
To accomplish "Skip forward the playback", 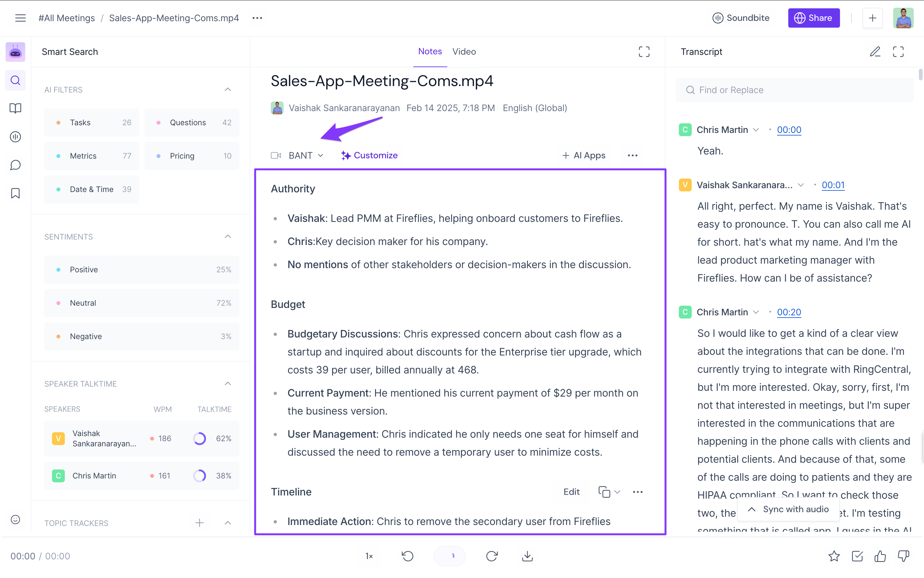I will click(x=492, y=556).
